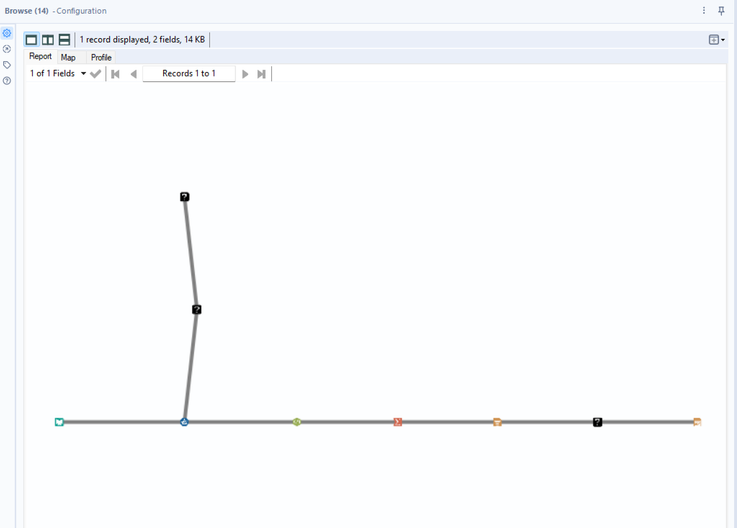The width and height of the screenshot is (737, 528).
Task: Click the blue round node at branch junction
Action: (x=184, y=422)
